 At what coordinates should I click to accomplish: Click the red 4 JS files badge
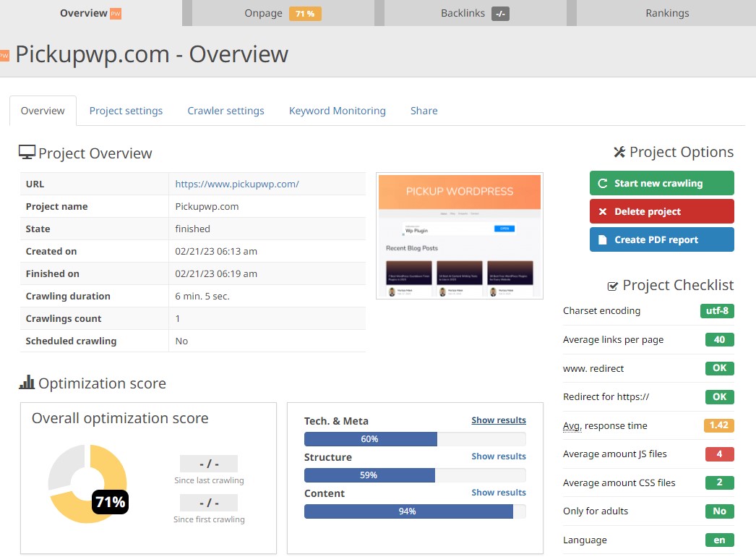click(x=719, y=454)
